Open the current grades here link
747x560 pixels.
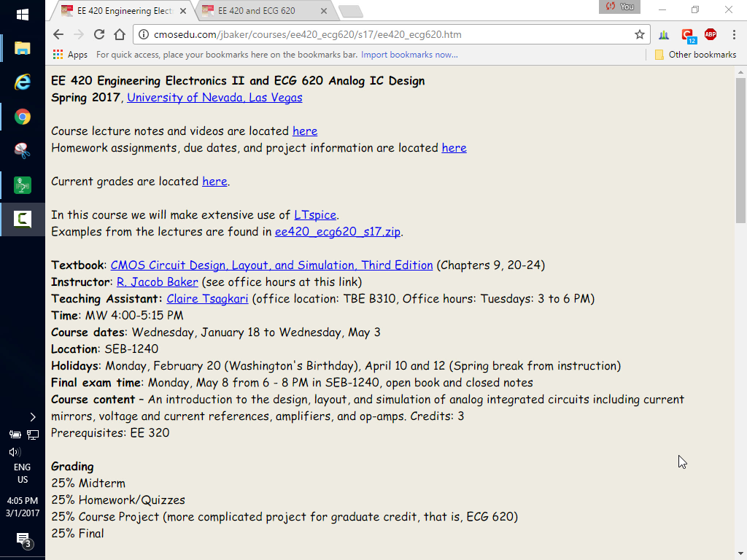(214, 182)
